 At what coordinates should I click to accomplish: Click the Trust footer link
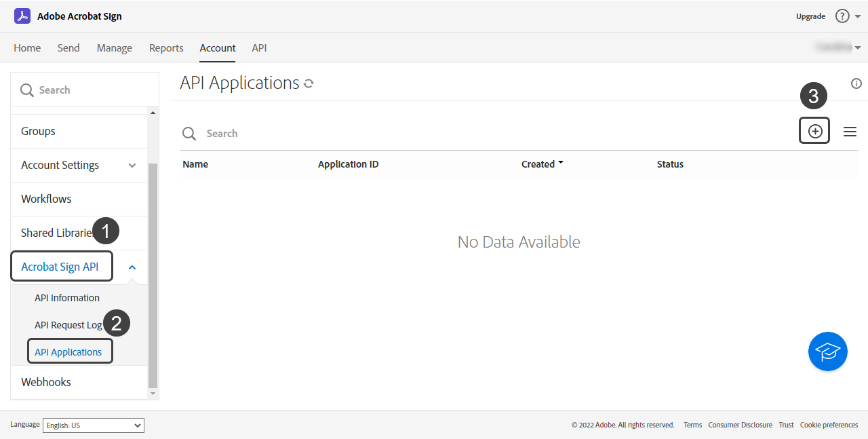pos(786,425)
